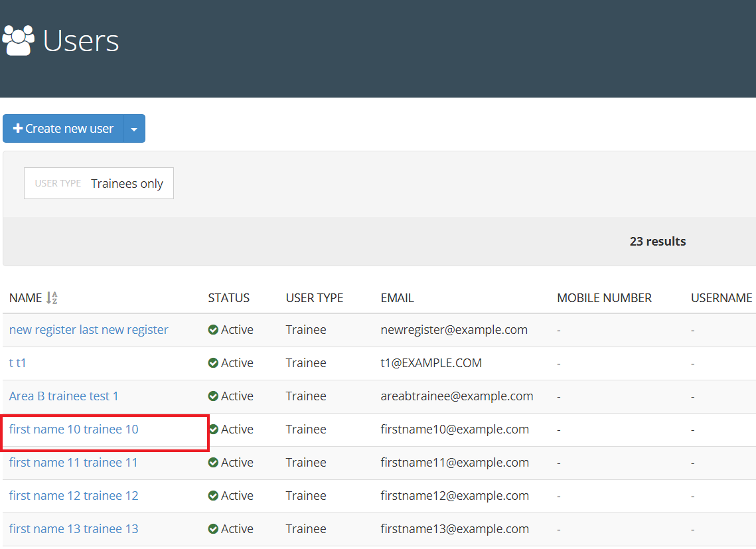Click the Users page heading
Image resolution: width=756 pixels, height=549 pixels.
coord(81,40)
